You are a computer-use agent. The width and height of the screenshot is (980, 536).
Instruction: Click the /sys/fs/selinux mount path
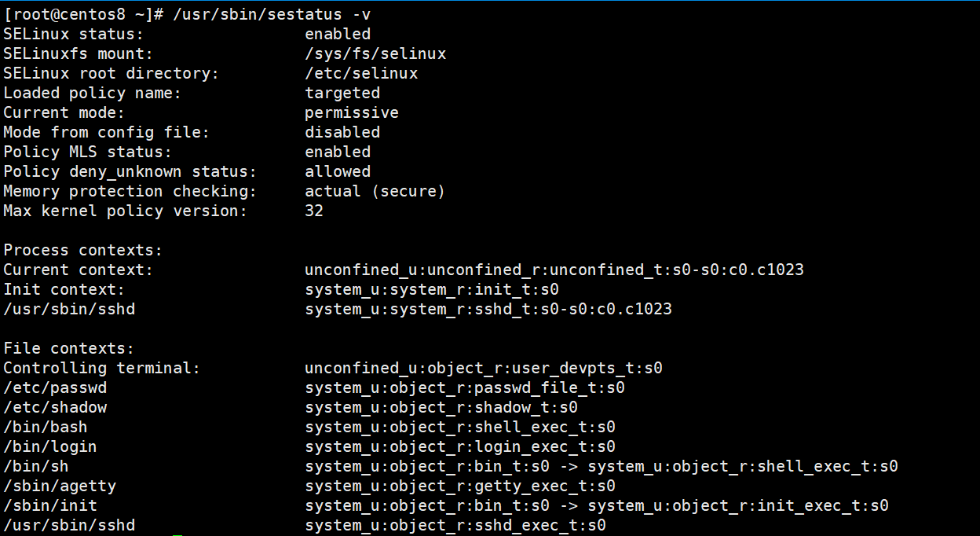point(375,53)
